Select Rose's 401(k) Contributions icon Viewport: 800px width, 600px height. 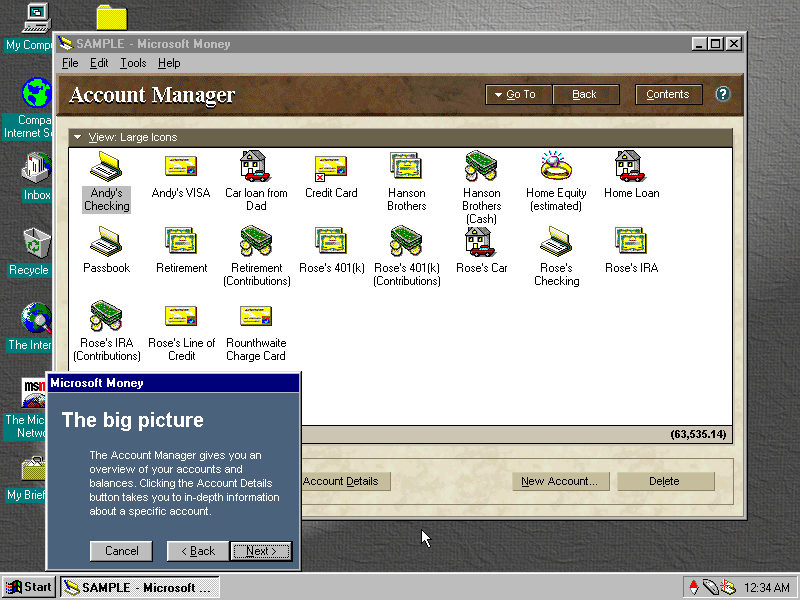pyautogui.click(x=406, y=241)
